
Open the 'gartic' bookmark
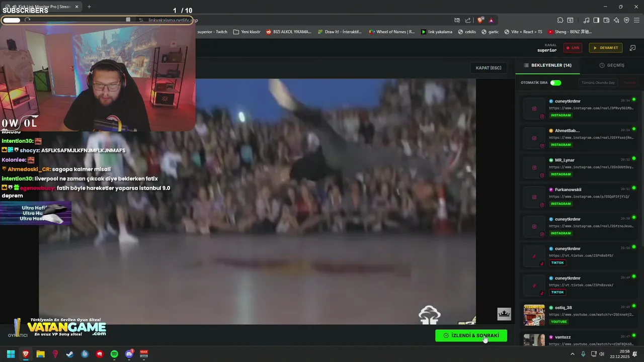click(490, 32)
